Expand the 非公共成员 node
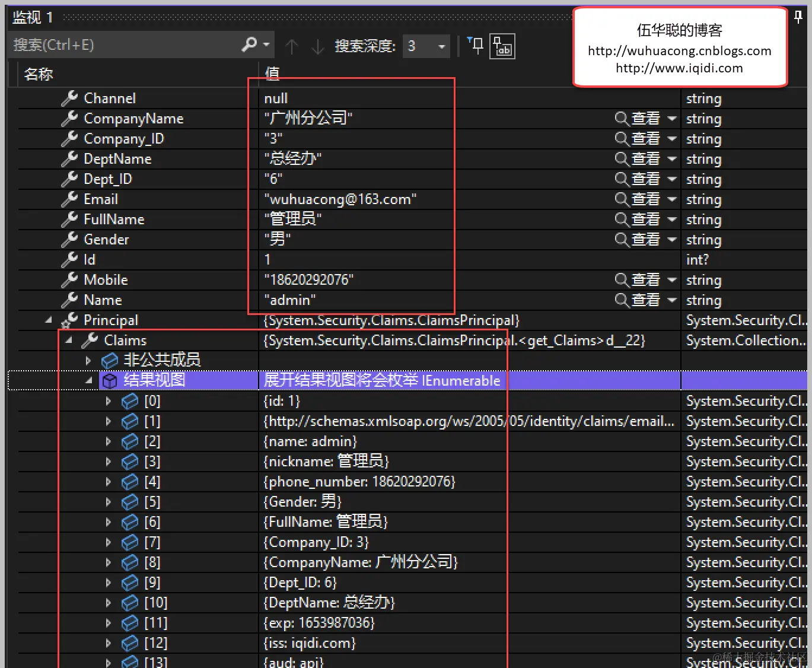Viewport: 812px width, 668px height. coord(88,361)
